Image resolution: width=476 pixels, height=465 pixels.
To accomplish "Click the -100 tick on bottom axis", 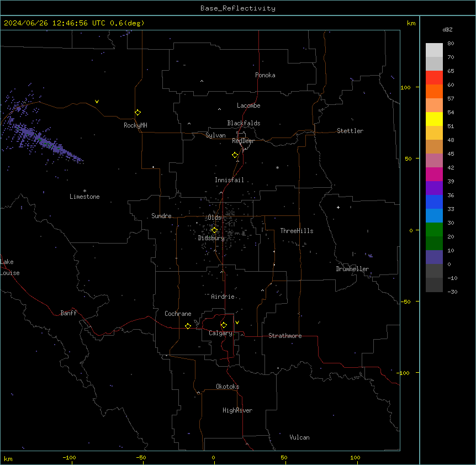I will [69, 457].
